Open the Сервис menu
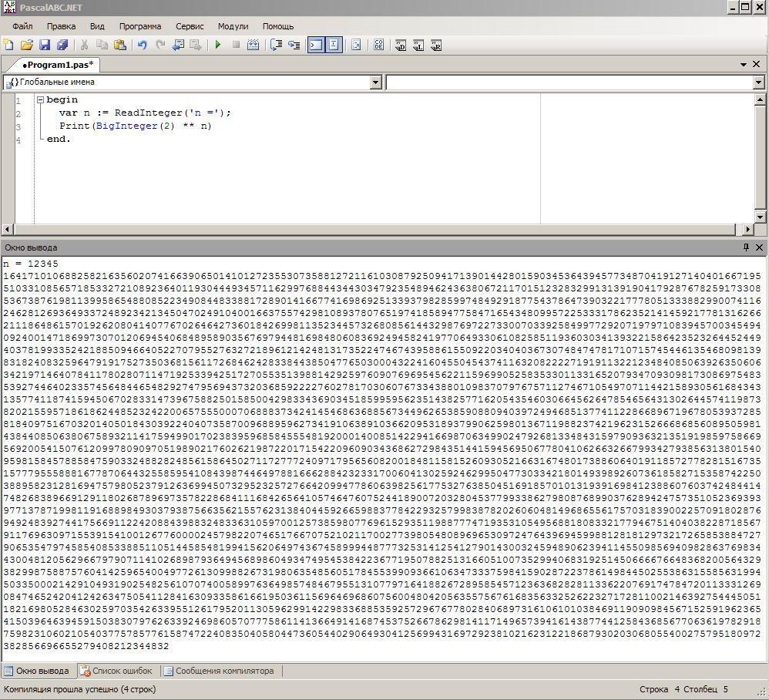Screen dimensions: 769x700 pyautogui.click(x=190, y=26)
